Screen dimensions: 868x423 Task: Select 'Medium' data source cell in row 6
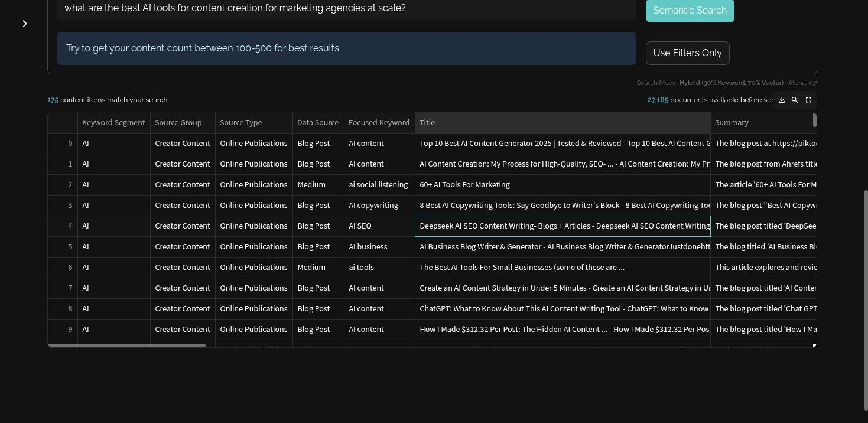tap(318, 268)
